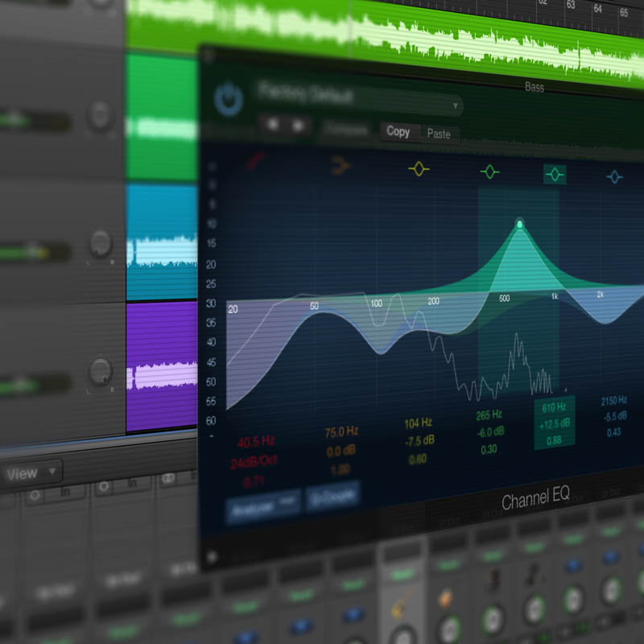
Task: Open the Factory Default preset dropdown
Action: tap(359, 98)
